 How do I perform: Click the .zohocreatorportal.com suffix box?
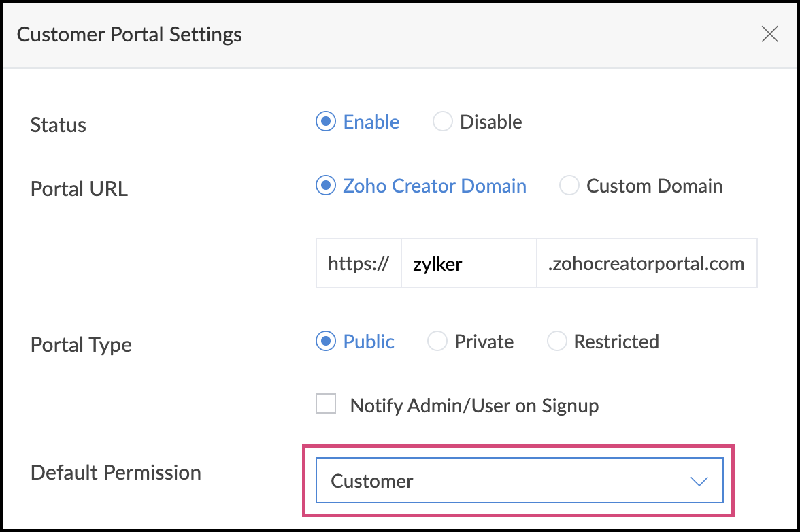646,263
